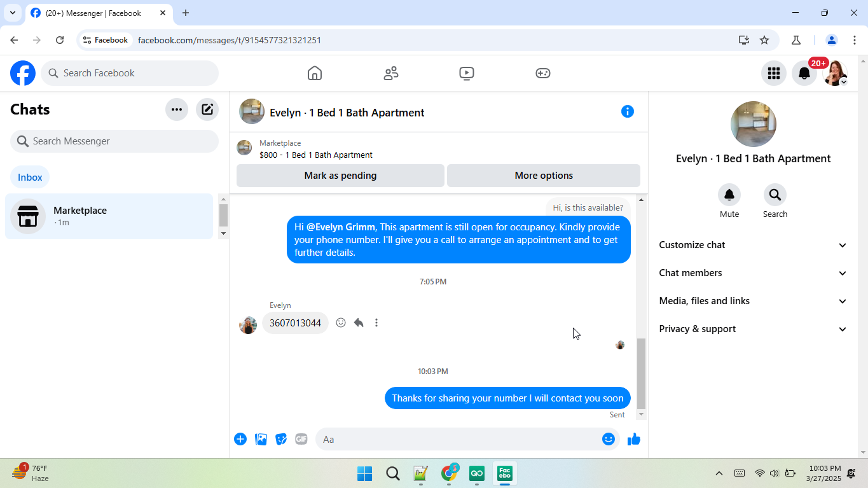The width and height of the screenshot is (868, 488).
Task: Open more options for 3607013044 message
Action: coord(376,323)
